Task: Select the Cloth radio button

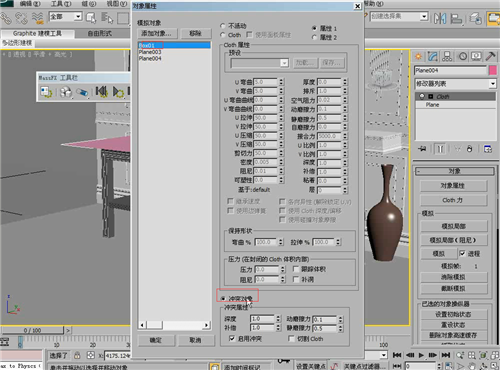Action: (x=223, y=35)
